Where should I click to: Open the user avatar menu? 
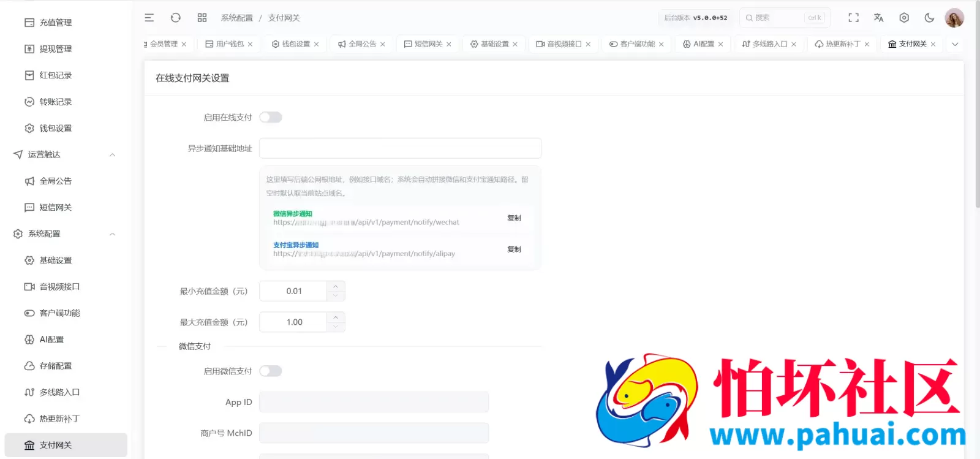[x=954, y=18]
